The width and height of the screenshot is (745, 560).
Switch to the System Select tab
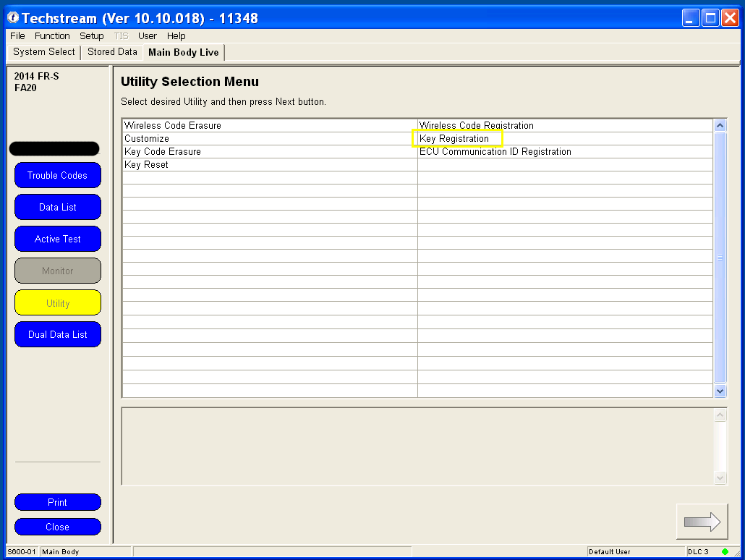44,52
